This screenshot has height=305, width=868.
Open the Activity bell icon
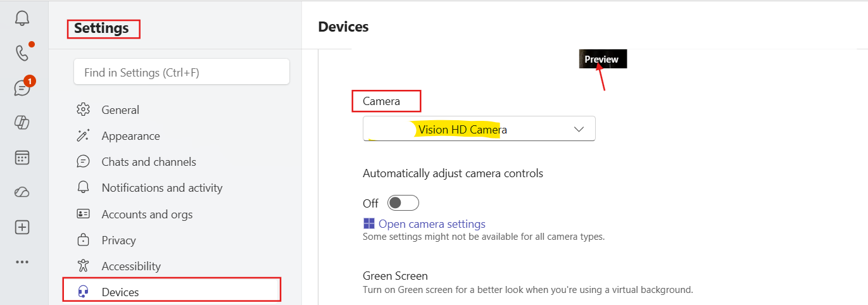(22, 18)
